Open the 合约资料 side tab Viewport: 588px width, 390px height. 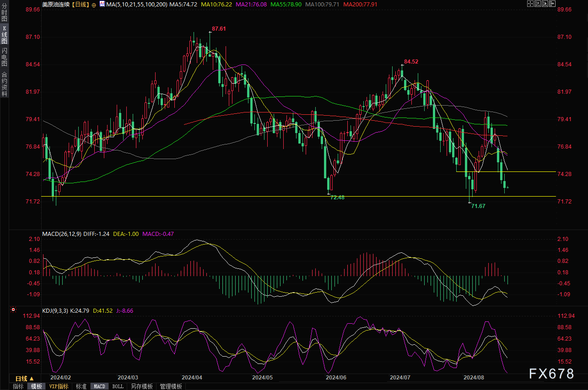(x=5, y=84)
